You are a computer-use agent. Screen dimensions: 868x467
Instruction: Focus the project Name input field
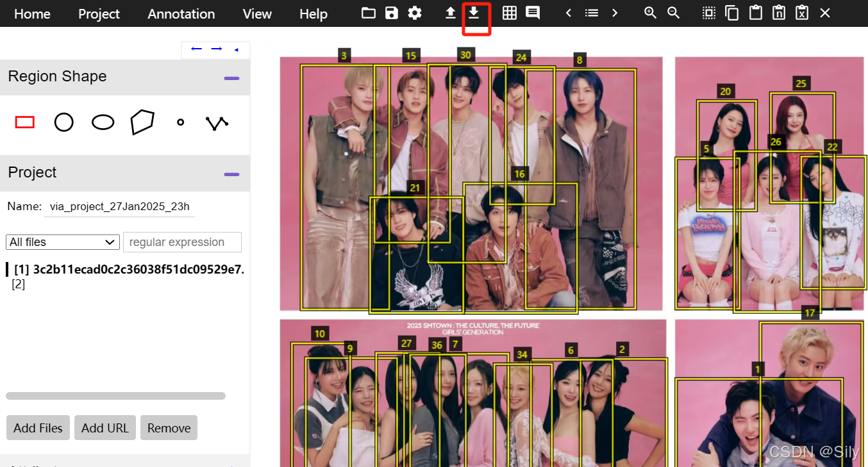pos(119,207)
